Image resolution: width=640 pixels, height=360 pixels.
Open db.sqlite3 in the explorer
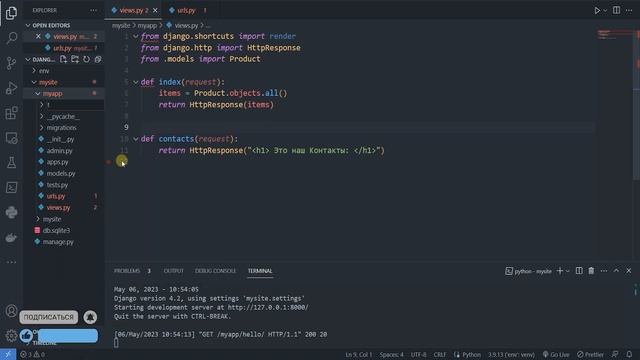tap(56, 231)
